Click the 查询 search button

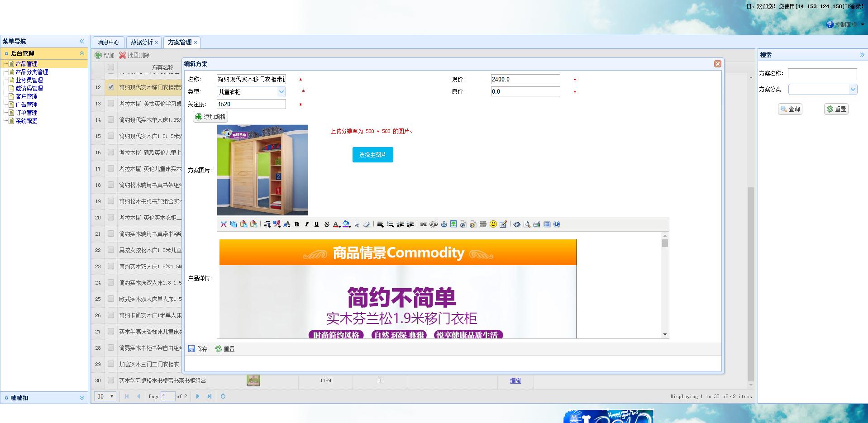[x=790, y=109]
